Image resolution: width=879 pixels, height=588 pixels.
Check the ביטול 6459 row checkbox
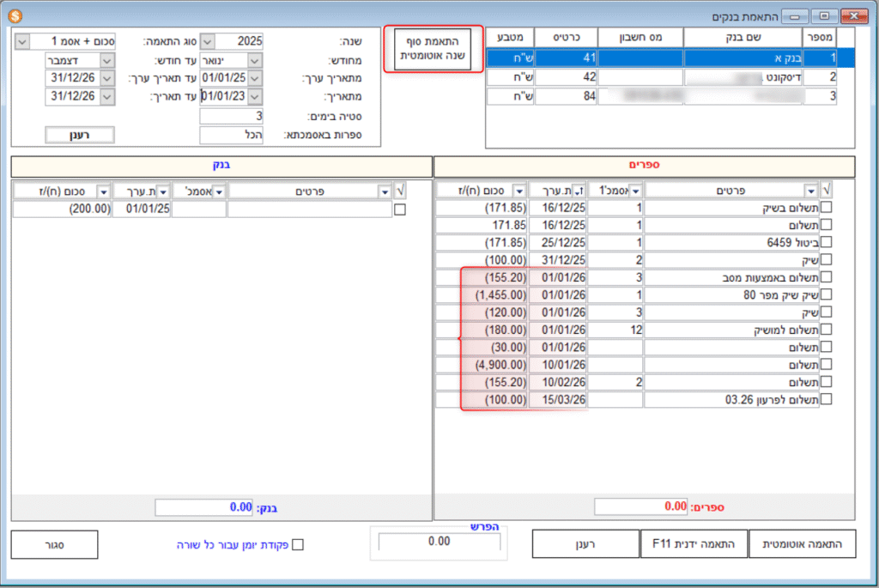827,241
